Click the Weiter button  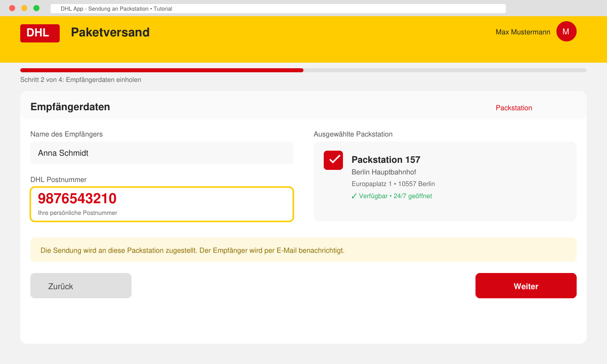526,286
